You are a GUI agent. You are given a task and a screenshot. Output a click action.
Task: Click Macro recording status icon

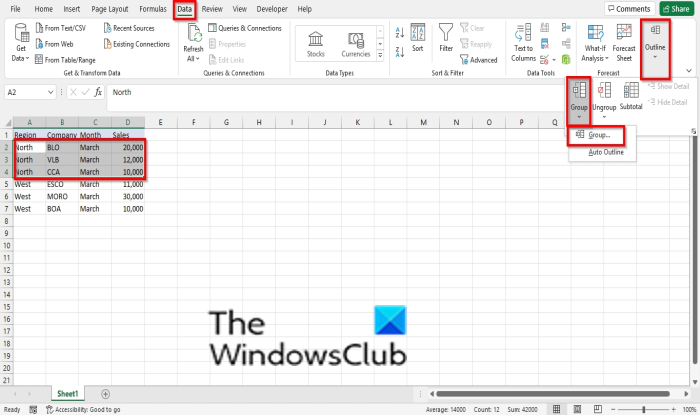coord(33,409)
